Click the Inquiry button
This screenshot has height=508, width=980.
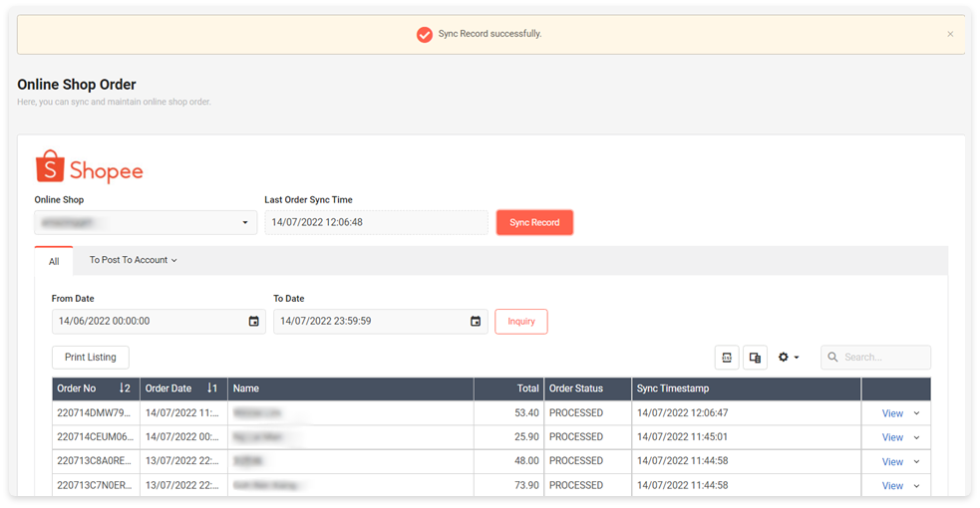coord(520,322)
